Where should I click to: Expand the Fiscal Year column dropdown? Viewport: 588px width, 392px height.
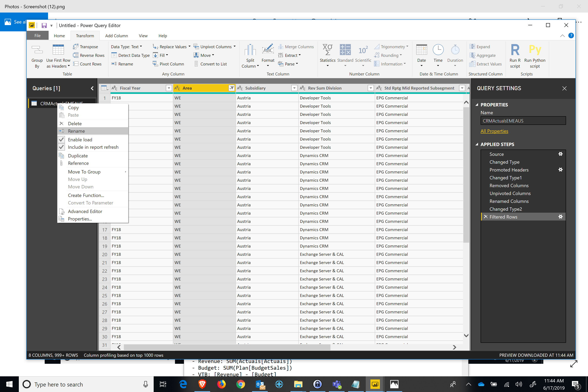click(x=168, y=88)
